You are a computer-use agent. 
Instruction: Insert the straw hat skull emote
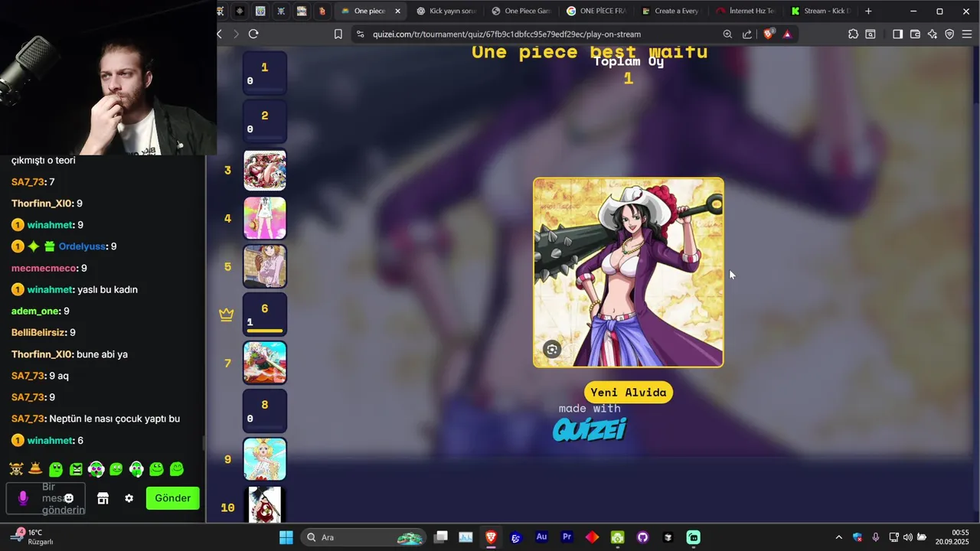(16, 469)
